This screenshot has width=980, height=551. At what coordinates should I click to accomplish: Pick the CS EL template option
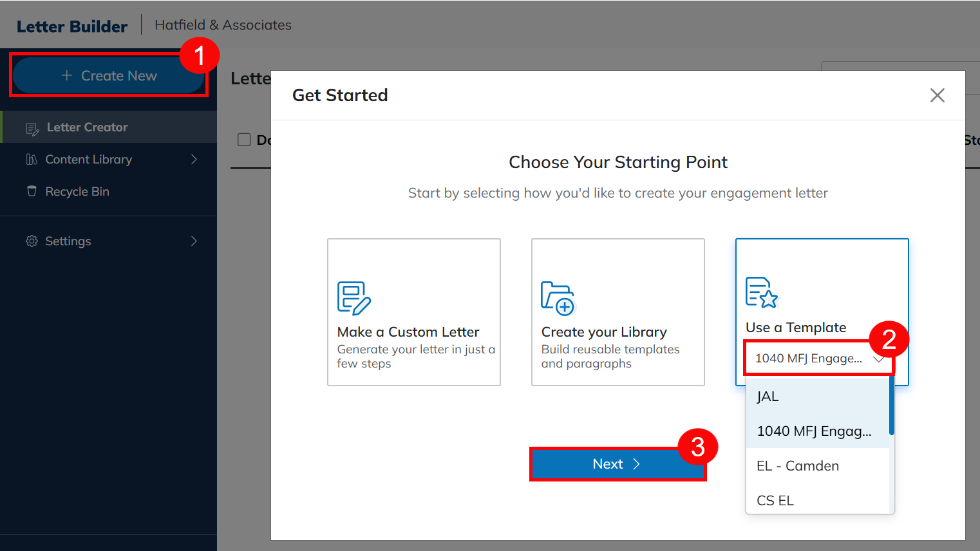(x=775, y=501)
